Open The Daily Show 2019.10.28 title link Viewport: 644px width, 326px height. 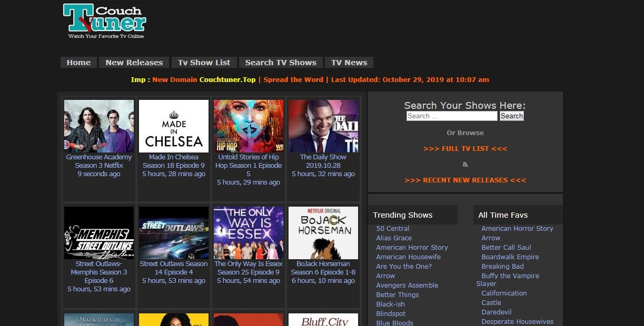point(323,161)
